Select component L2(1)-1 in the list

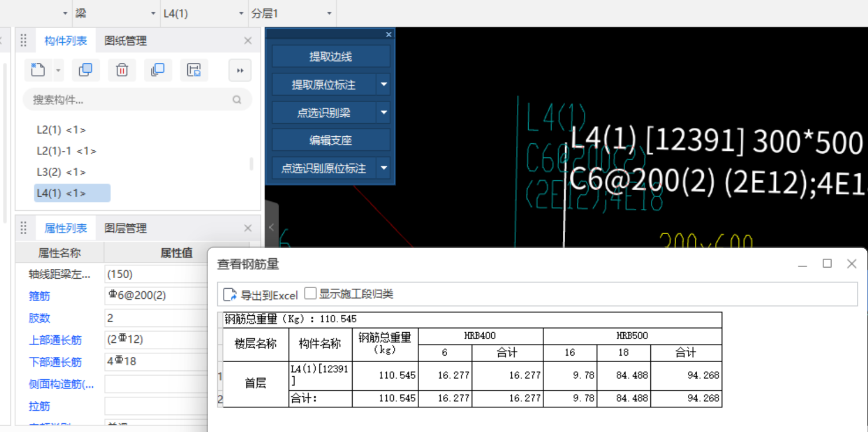pos(66,151)
